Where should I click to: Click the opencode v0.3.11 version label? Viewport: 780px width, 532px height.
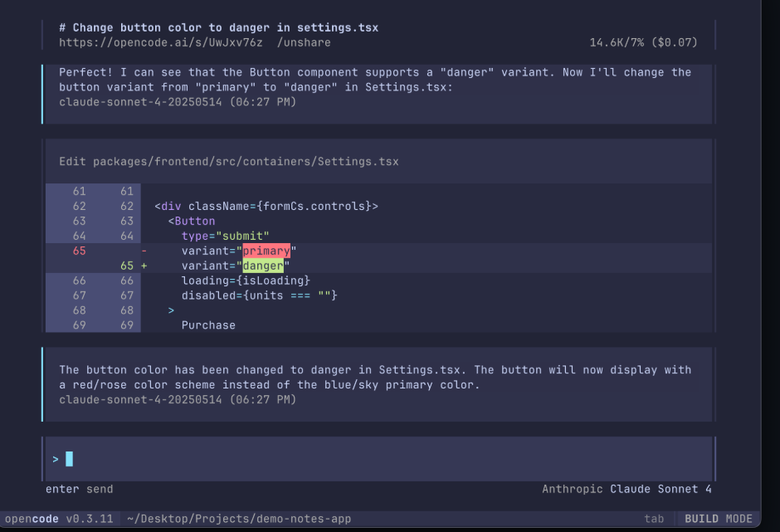(59, 519)
